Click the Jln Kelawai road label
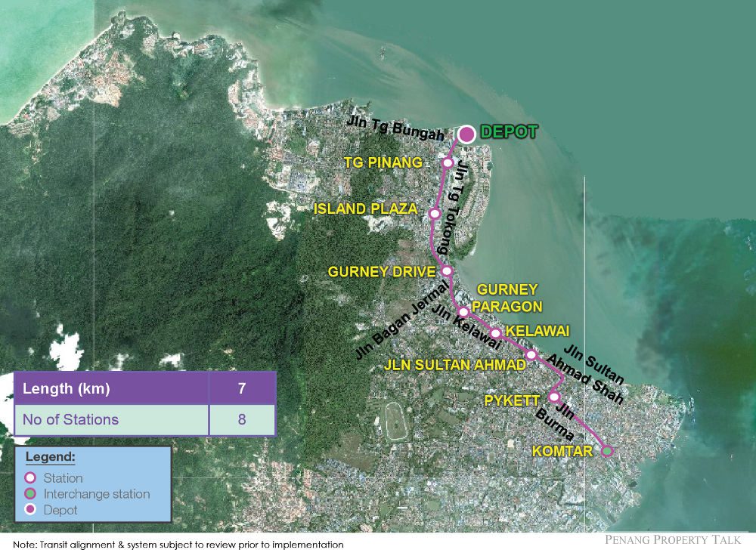This screenshot has width=756, height=556. [x=466, y=327]
